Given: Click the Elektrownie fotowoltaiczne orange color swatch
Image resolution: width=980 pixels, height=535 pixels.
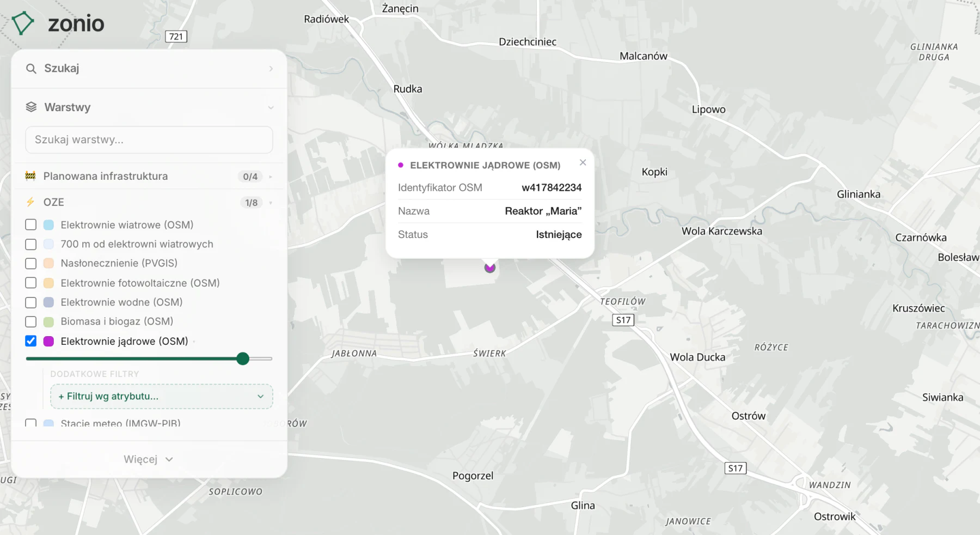Looking at the screenshot, I should click(x=48, y=283).
